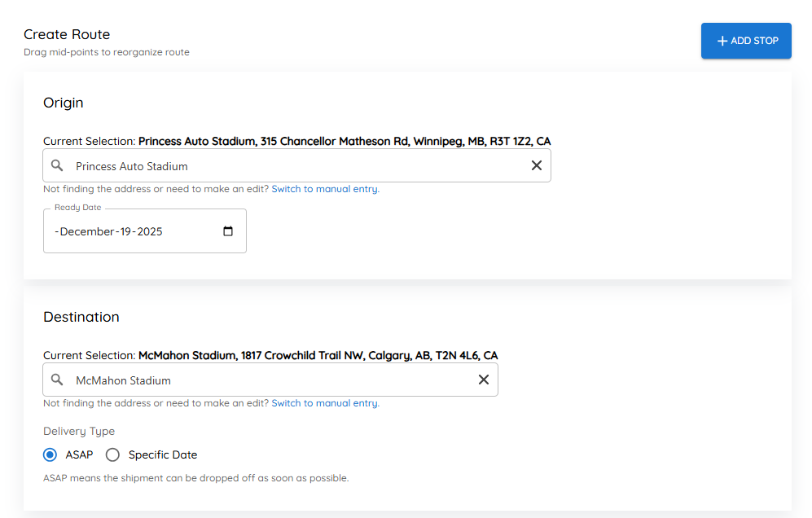The height and width of the screenshot is (518, 812).
Task: Click the Specific Date label text
Action: (x=163, y=454)
